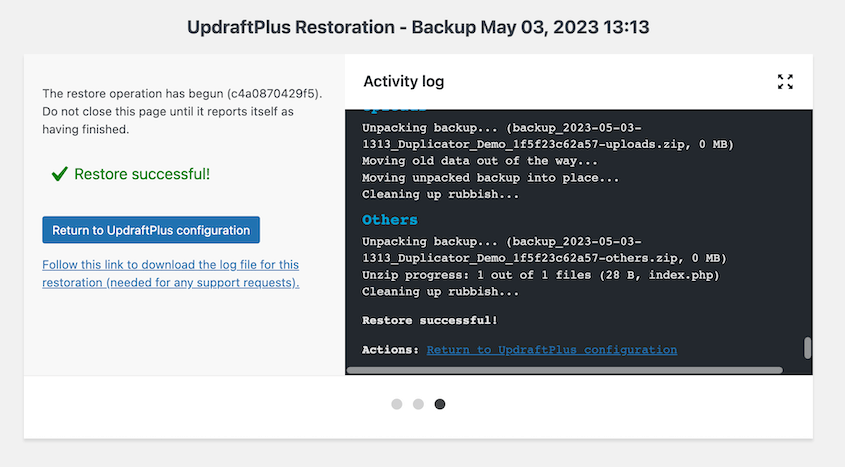
Task: Click the UpdraftPlus Restoration page title
Action: point(418,27)
